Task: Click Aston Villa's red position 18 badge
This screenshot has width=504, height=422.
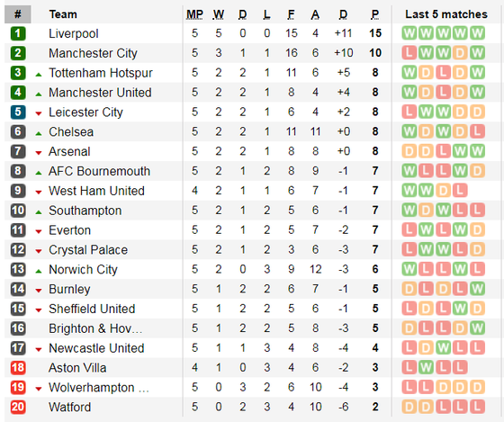Action: tap(18, 368)
